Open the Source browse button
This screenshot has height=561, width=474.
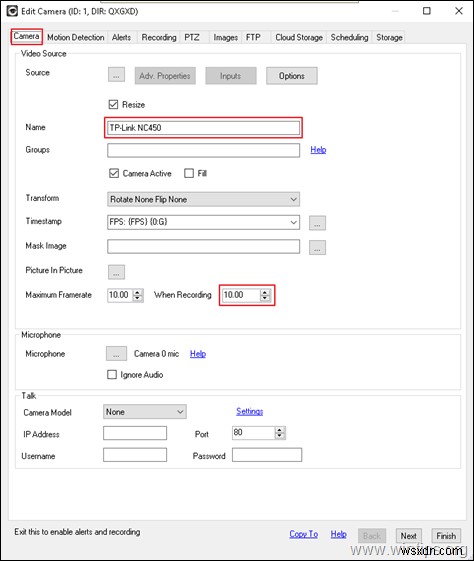pyautogui.click(x=116, y=75)
